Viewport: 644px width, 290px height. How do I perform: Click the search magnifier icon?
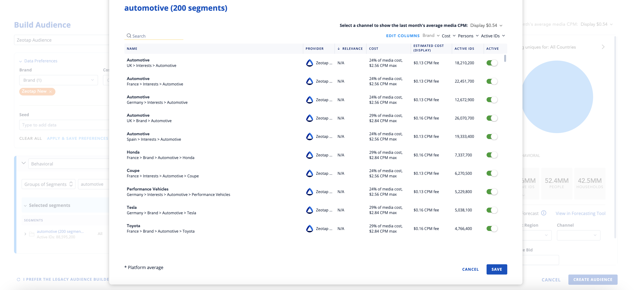click(129, 36)
